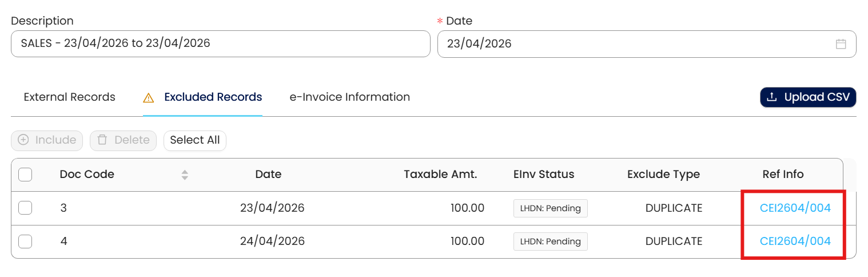Click the warning triangle beside Excluded Records

click(x=149, y=98)
